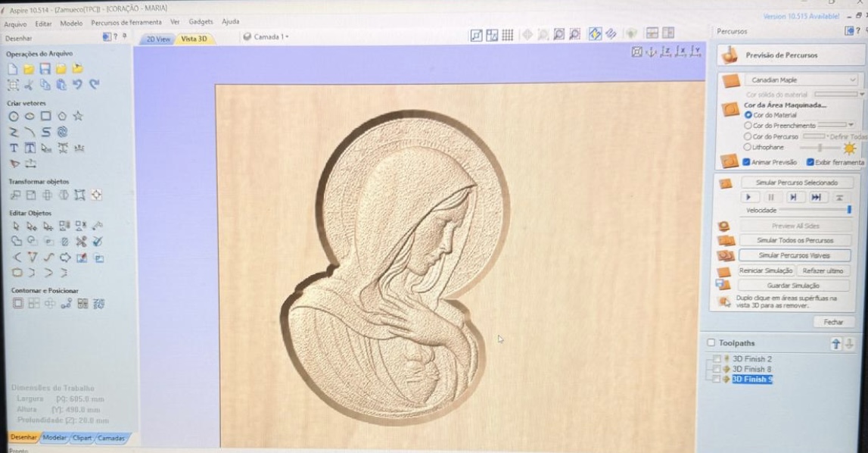Enable the Animar Previsão checkbox
This screenshot has width=868, height=453.
(x=747, y=162)
